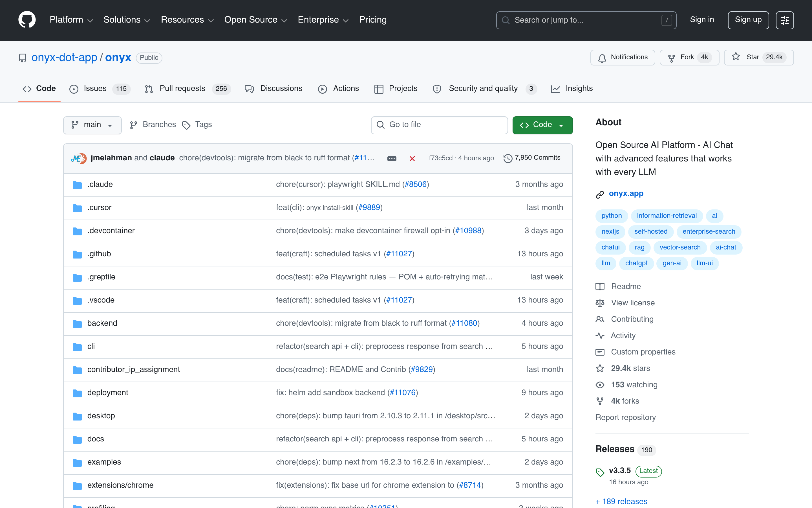Viewport: 812px width, 508px height.
Task: Go to the Discussions tab
Action: (273, 89)
